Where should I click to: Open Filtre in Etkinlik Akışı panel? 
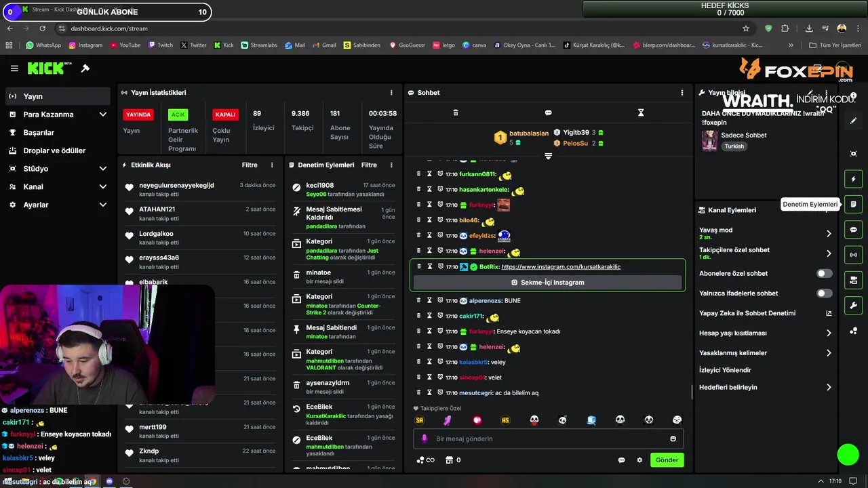tap(250, 165)
